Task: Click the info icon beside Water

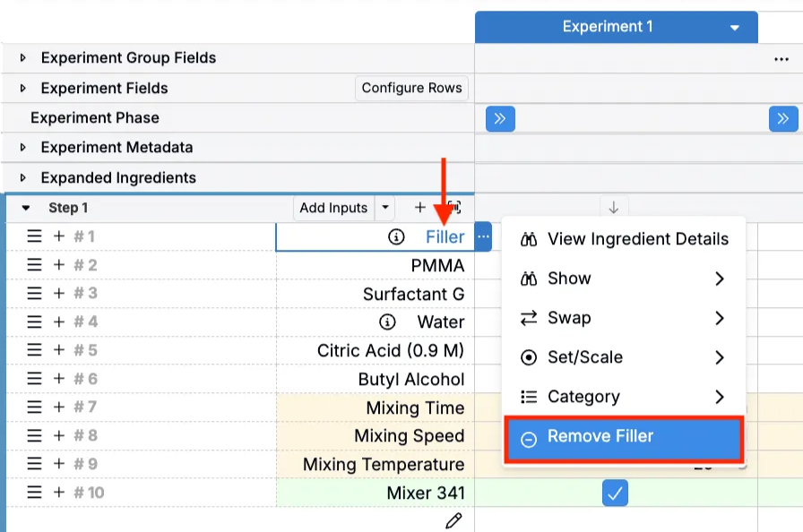Action: point(387,322)
